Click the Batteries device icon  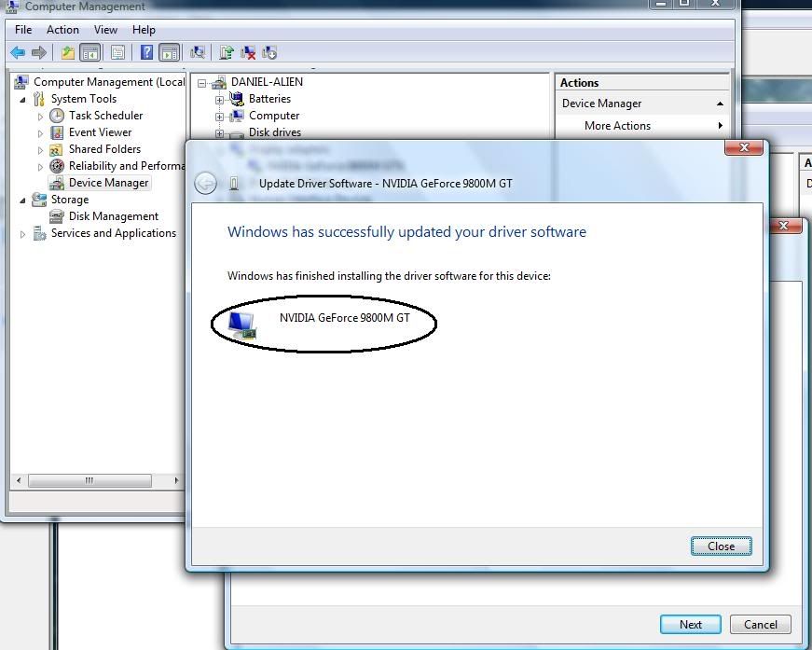click(x=237, y=99)
